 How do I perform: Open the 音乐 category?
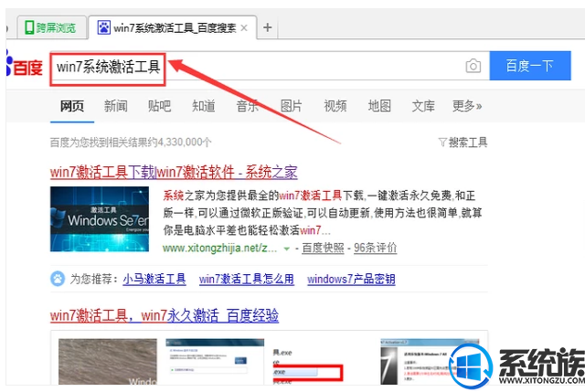[248, 106]
